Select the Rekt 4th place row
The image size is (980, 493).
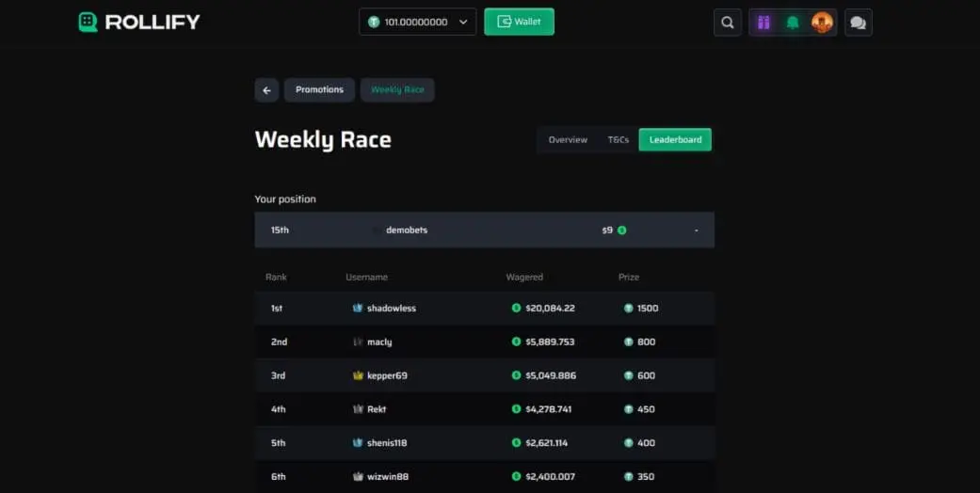coord(484,409)
